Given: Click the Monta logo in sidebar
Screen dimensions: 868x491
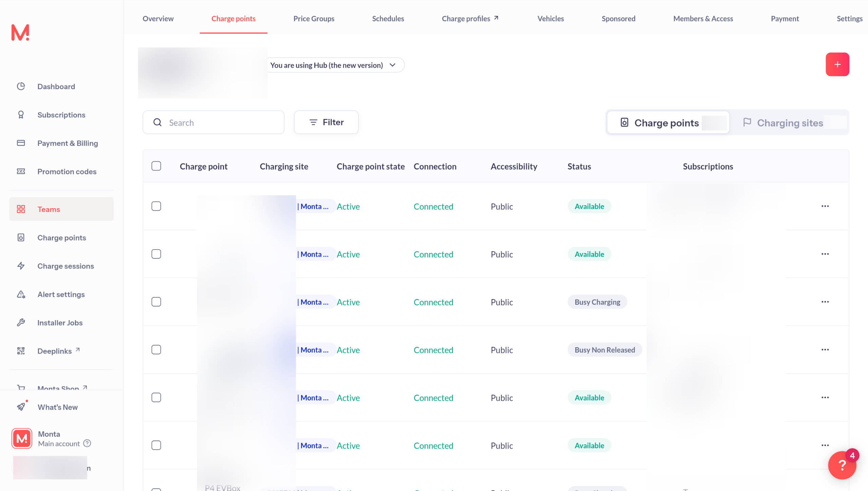Looking at the screenshot, I should [x=20, y=33].
